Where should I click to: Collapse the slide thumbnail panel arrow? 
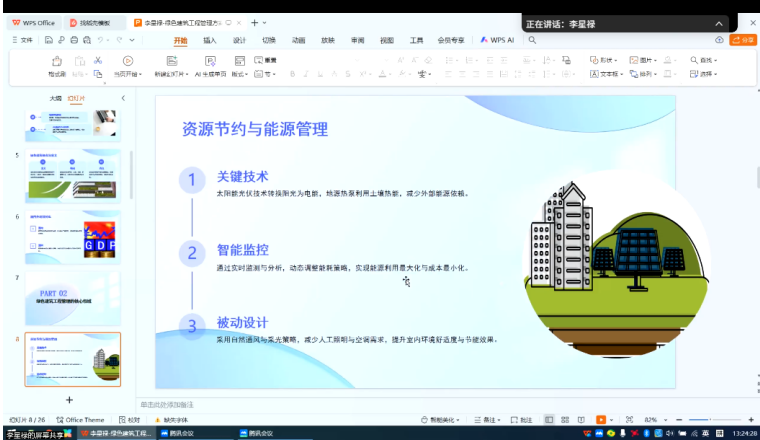click(x=123, y=98)
